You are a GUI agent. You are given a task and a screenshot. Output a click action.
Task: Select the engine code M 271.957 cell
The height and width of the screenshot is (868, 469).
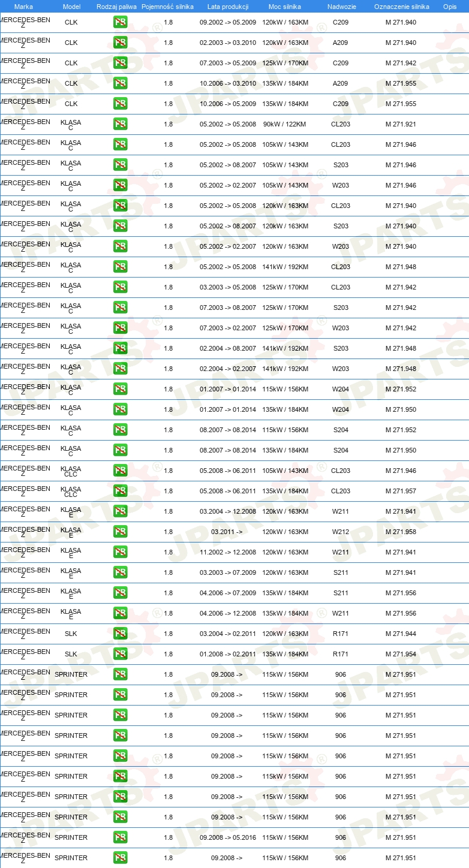click(401, 491)
